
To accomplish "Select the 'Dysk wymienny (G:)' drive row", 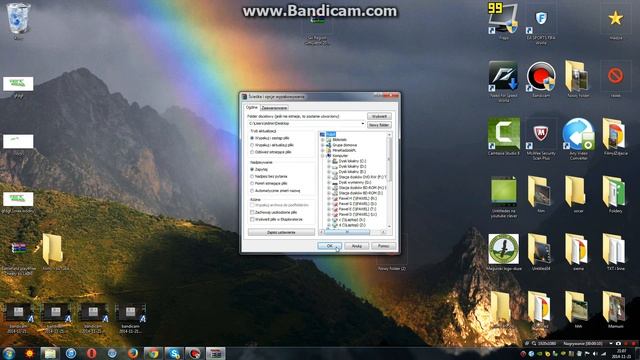I will pyautogui.click(x=355, y=182).
